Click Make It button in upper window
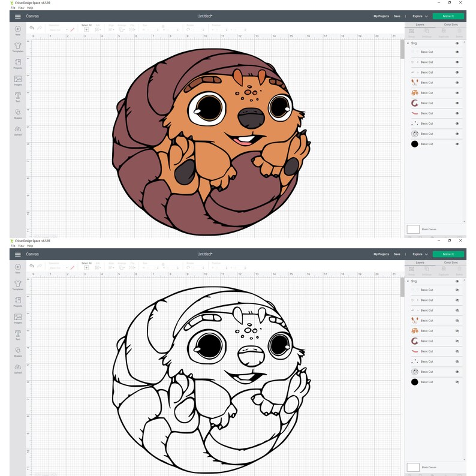Viewport: 476px width, 476px height. (448, 16)
